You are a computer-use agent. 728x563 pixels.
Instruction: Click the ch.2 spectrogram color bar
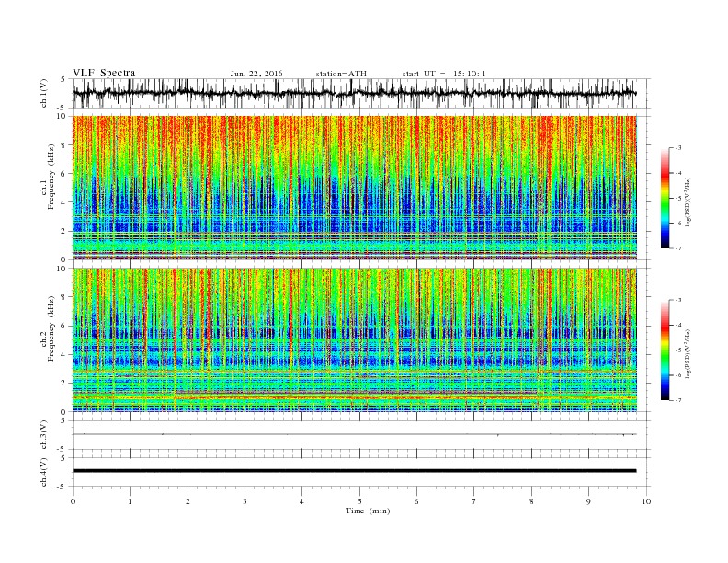665,350
